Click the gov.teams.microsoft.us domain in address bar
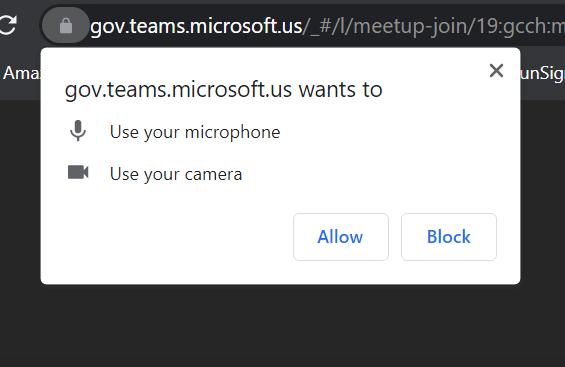The height and width of the screenshot is (367, 565). tap(196, 26)
